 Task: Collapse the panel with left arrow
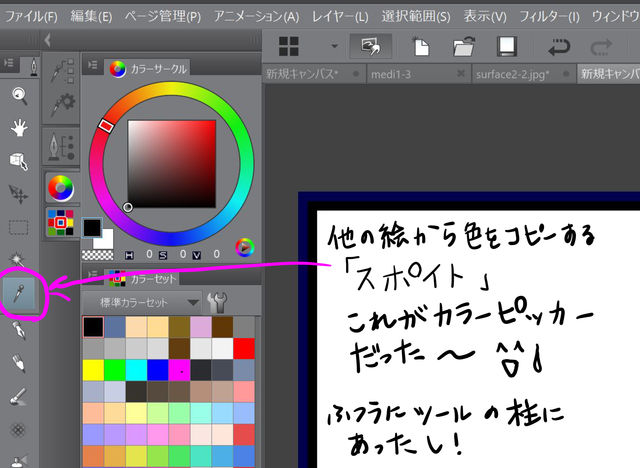click(x=47, y=40)
